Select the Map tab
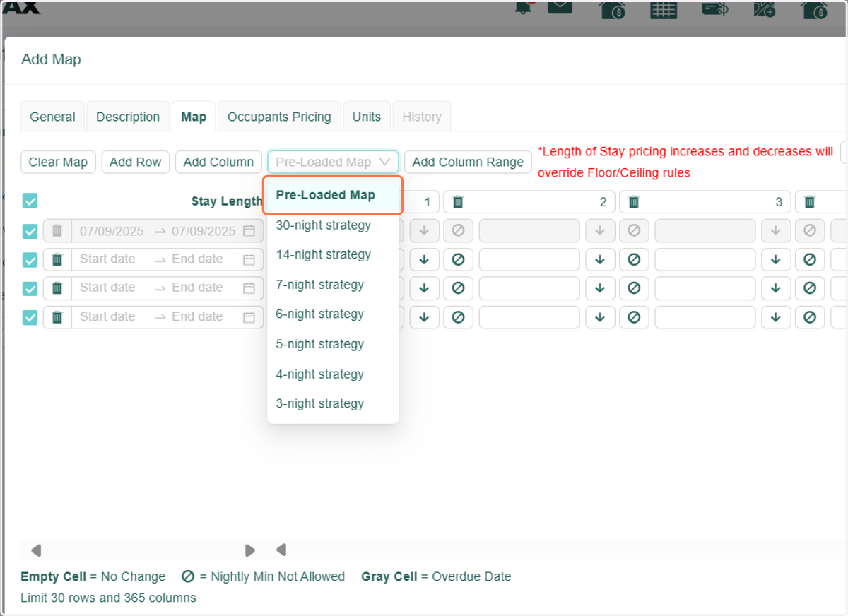The image size is (848, 616). (x=194, y=117)
